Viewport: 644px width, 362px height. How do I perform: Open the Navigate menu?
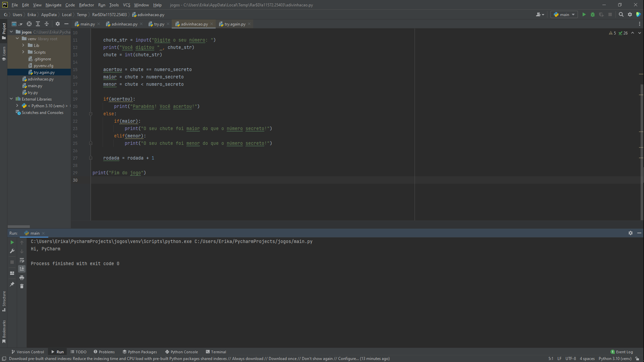pyautogui.click(x=53, y=5)
